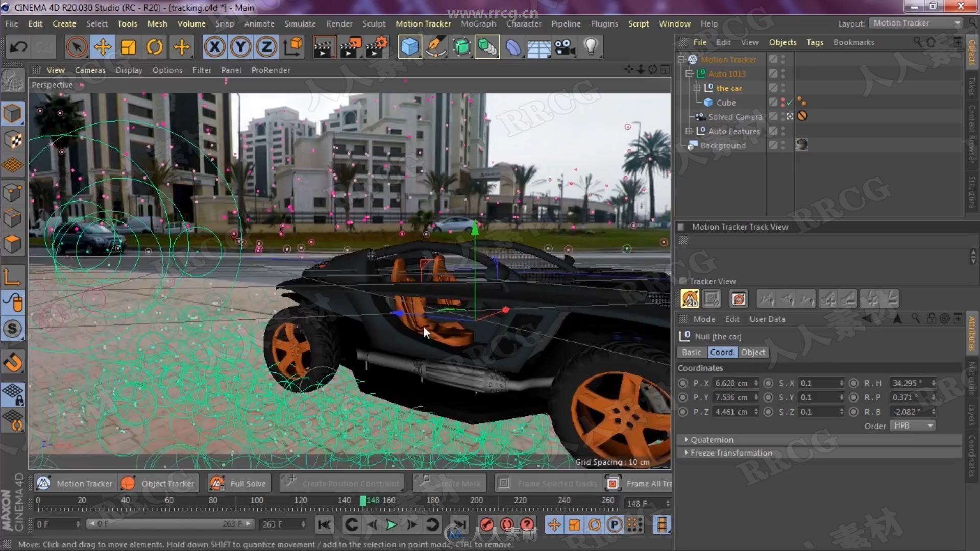This screenshot has height=551, width=980.
Task: Click the Motion Tracker menu item
Action: point(423,23)
